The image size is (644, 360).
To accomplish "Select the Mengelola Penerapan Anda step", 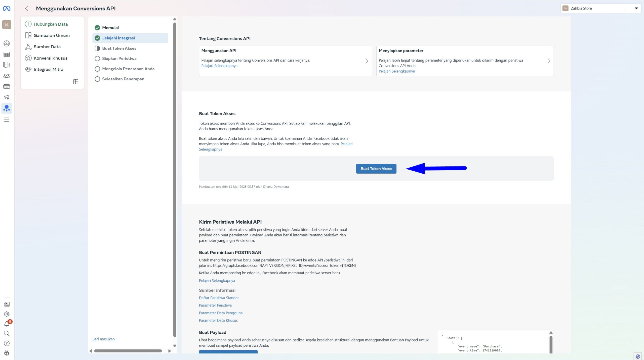I will tap(128, 69).
